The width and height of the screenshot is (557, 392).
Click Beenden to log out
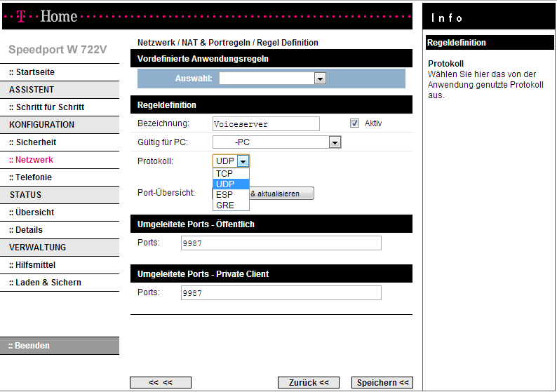pos(60,346)
